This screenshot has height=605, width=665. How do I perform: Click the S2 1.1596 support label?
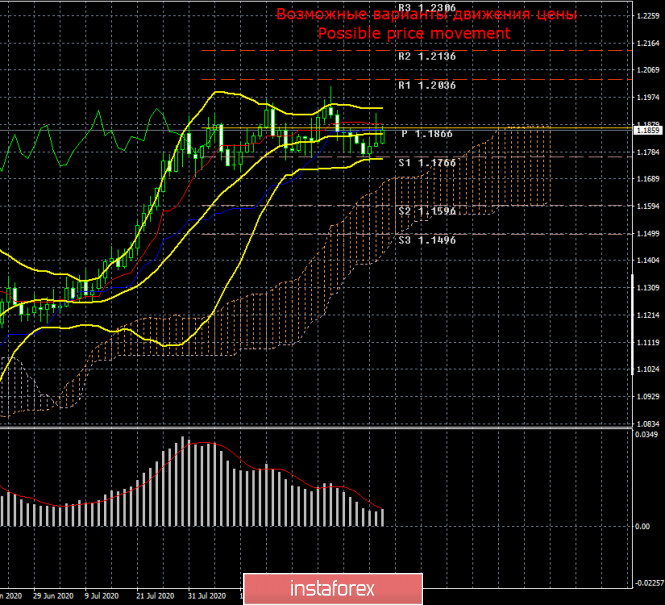427,211
